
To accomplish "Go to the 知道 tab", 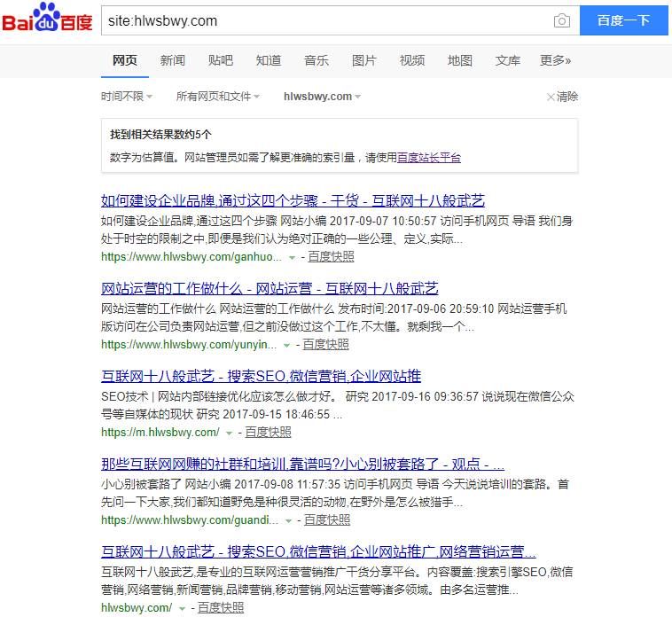I will (269, 60).
